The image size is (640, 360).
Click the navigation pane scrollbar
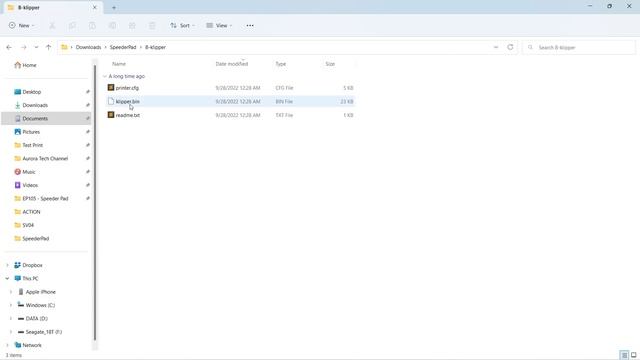(95, 203)
